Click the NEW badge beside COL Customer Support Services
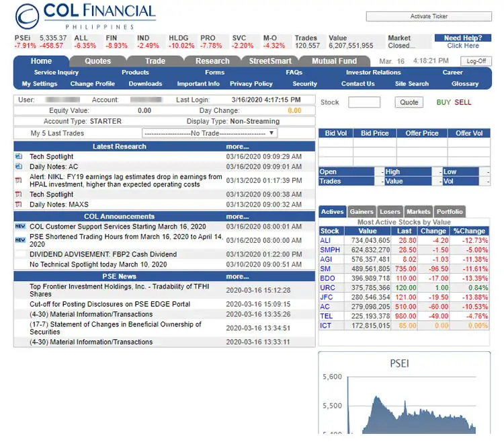Image resolution: width=504 pixels, height=444 pixels. [x=20, y=226]
